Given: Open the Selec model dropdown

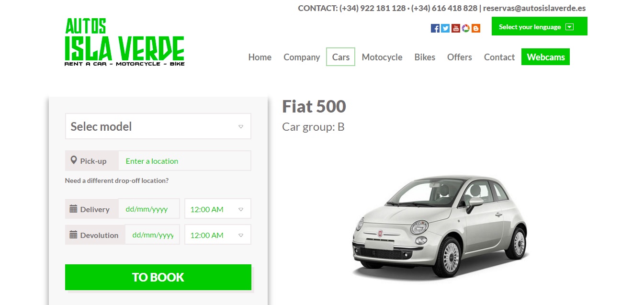Looking at the screenshot, I should 158,126.
